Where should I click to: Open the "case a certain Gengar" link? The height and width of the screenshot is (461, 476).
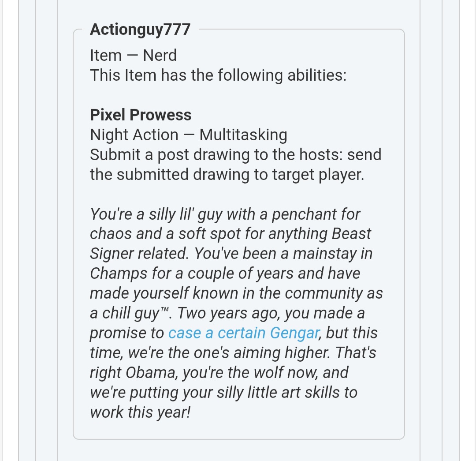coord(243,333)
